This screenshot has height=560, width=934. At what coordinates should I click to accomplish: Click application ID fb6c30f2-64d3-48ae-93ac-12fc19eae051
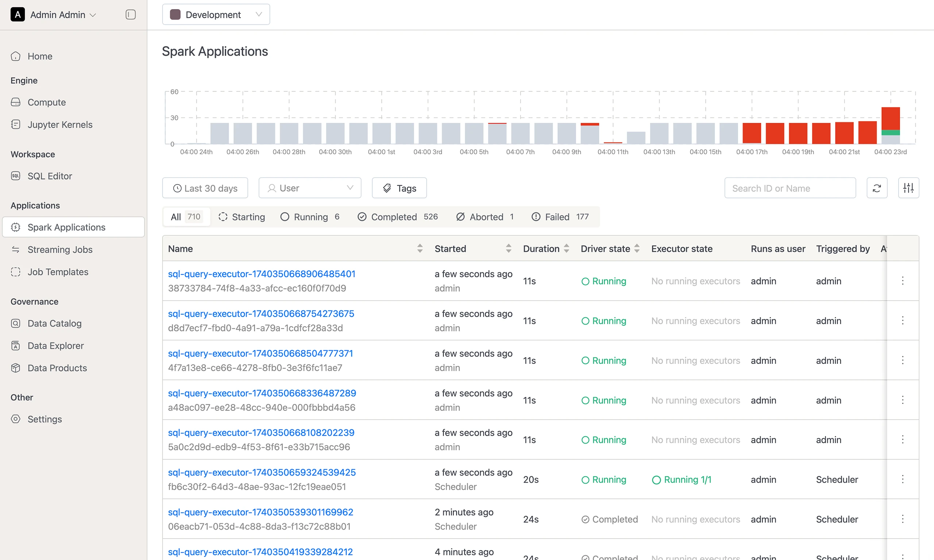pyautogui.click(x=257, y=486)
